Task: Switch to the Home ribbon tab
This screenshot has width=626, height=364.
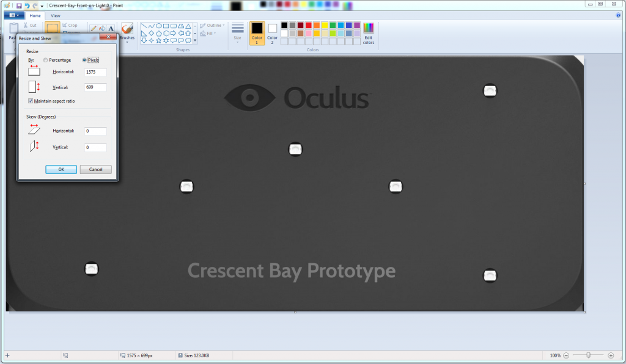Action: coord(35,15)
